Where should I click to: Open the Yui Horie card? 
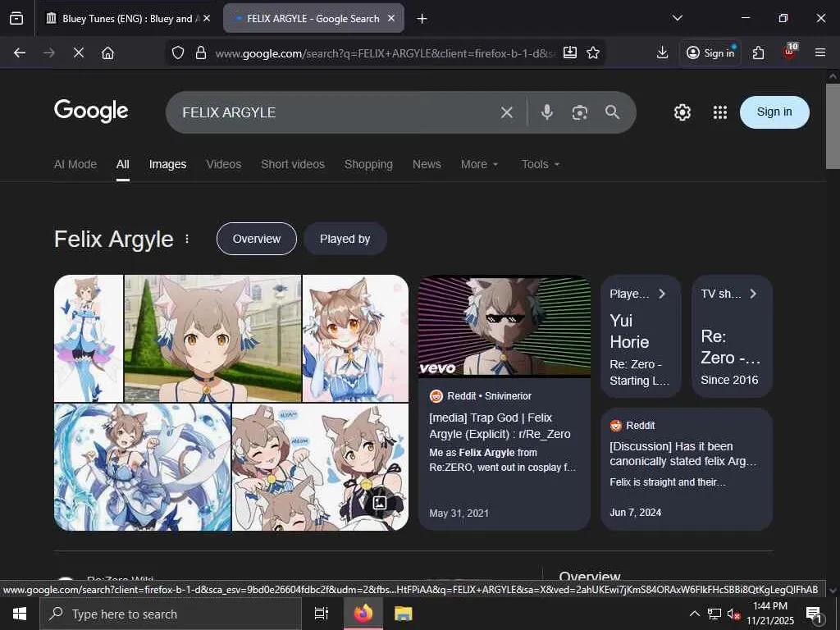tap(641, 336)
